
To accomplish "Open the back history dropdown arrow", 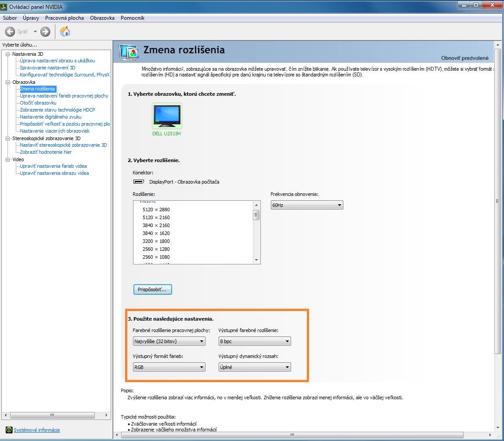I will click(35, 32).
